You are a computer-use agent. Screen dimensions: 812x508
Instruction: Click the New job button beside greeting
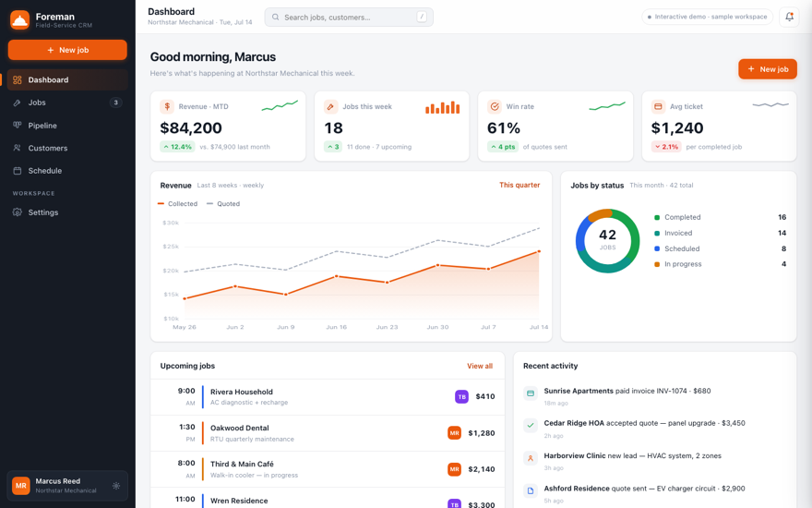(x=768, y=69)
